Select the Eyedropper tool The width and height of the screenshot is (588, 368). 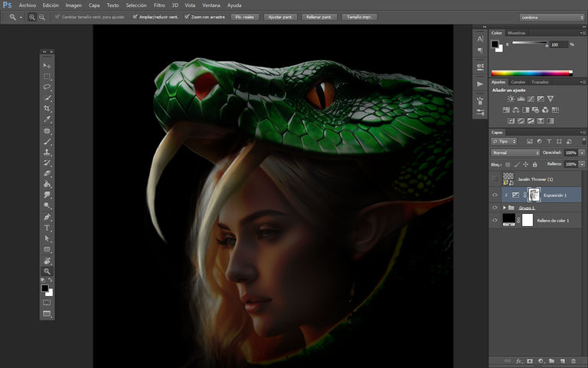(47, 120)
